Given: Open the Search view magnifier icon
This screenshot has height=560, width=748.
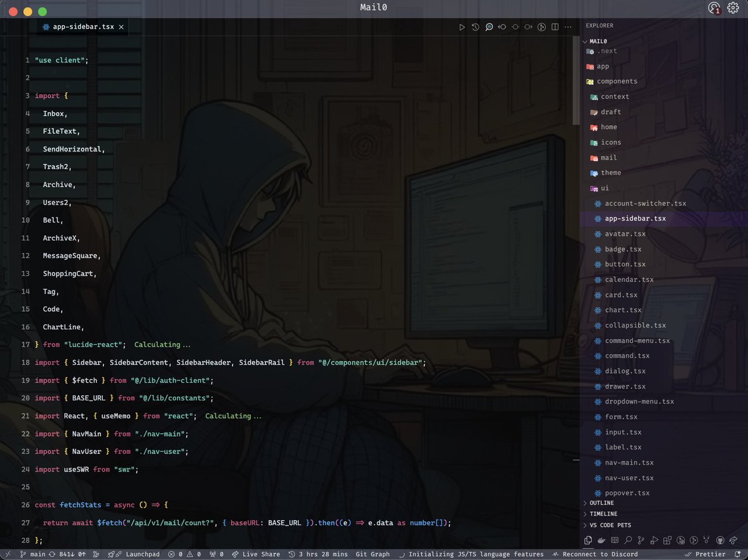Looking at the screenshot, I should click(x=628, y=540).
